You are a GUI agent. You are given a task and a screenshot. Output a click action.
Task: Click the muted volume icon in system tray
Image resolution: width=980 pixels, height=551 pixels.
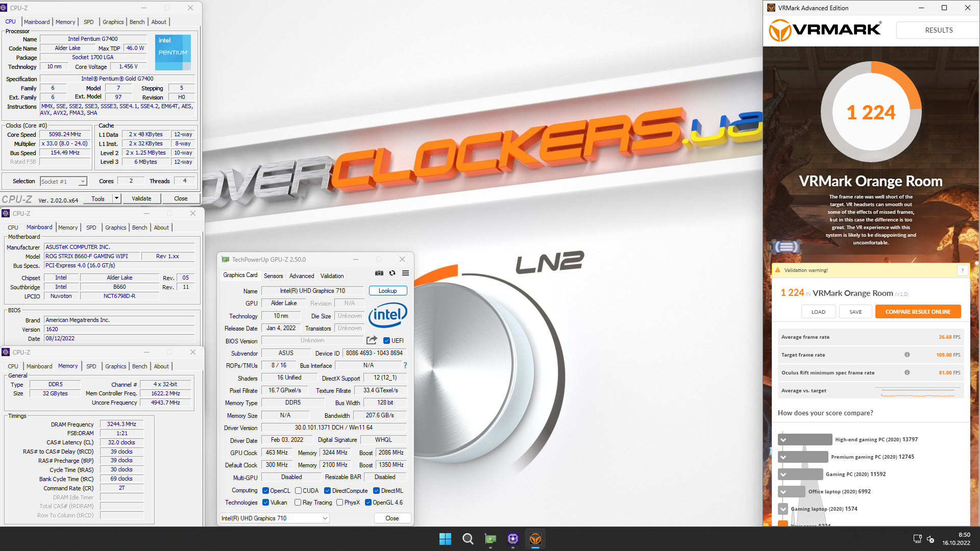pos(930,539)
